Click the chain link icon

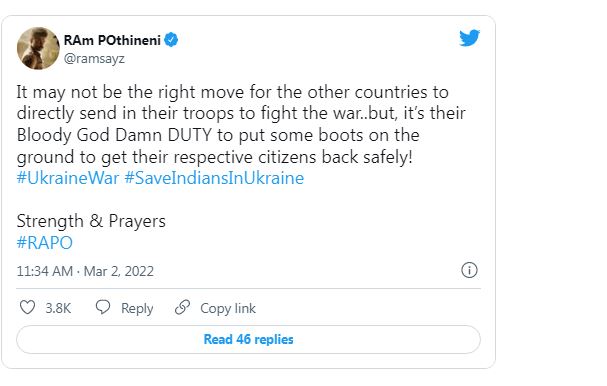click(182, 307)
